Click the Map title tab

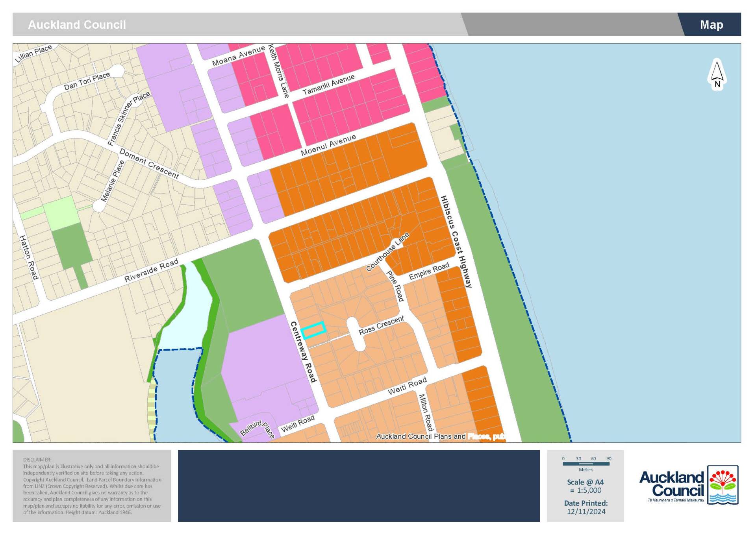click(x=711, y=24)
